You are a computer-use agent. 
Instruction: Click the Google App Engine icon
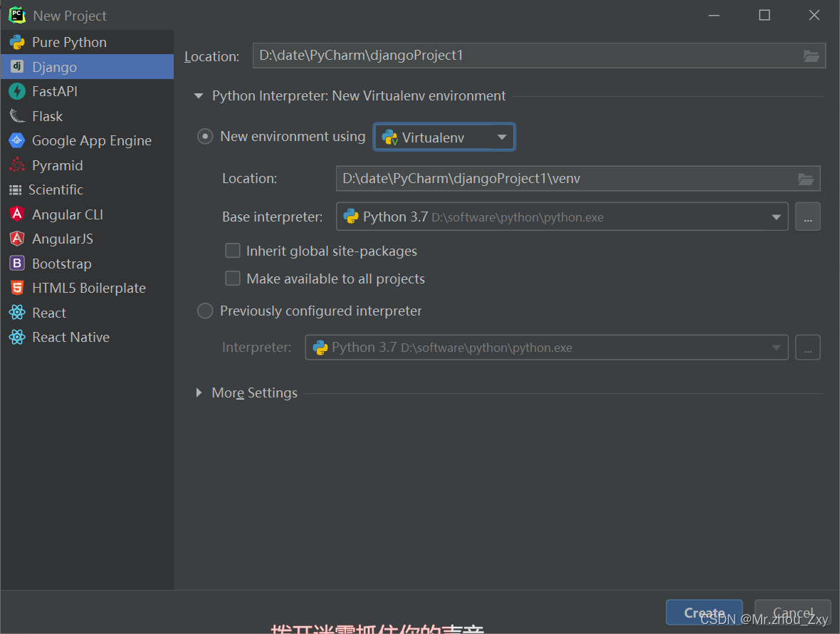click(x=17, y=140)
